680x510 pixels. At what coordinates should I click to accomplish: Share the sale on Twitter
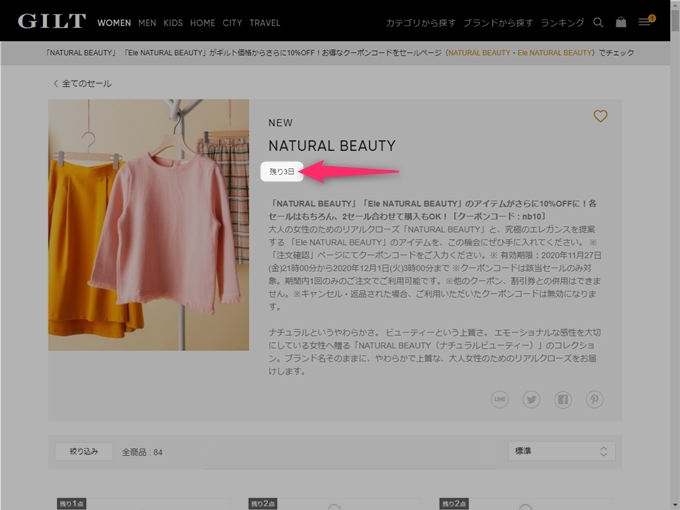[531, 399]
